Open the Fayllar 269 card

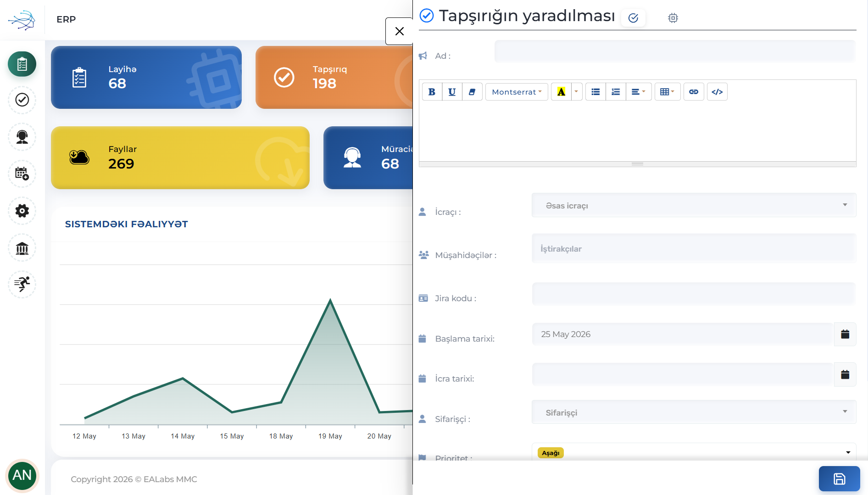180,157
